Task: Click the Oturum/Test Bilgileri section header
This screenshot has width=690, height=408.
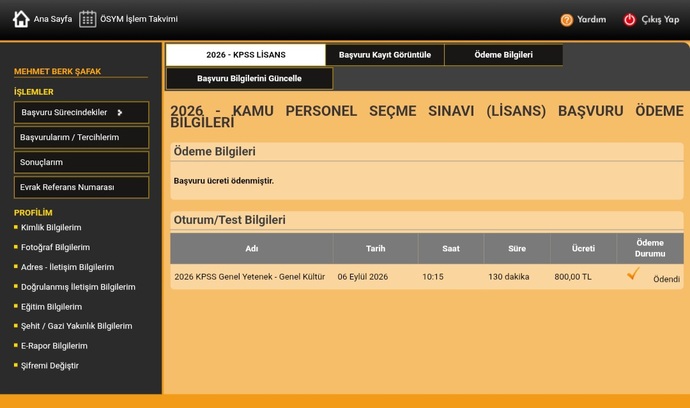Action: click(229, 220)
